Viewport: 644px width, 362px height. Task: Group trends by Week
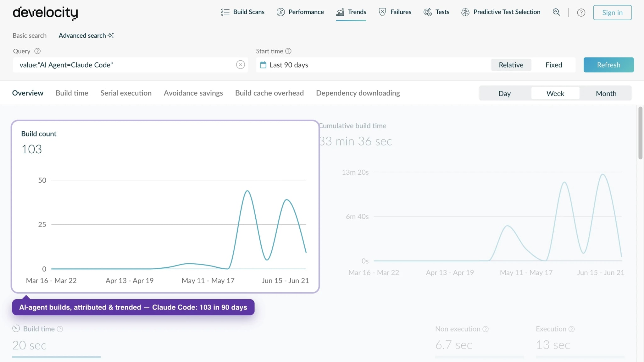[555, 93]
